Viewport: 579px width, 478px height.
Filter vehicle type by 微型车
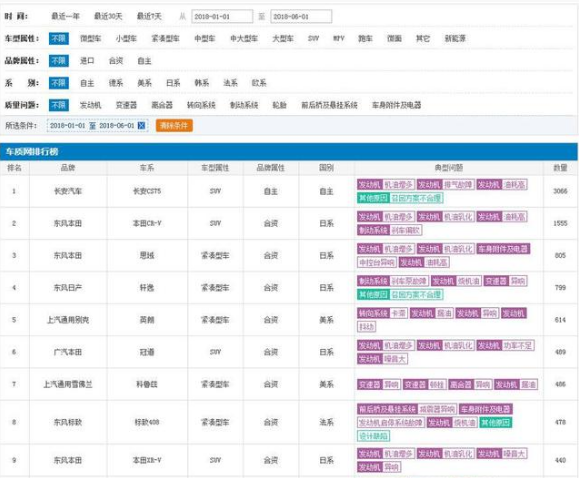[x=90, y=38]
